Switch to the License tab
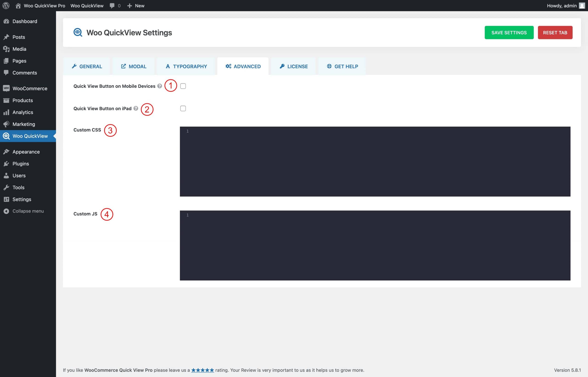The image size is (588, 377). pyautogui.click(x=294, y=66)
